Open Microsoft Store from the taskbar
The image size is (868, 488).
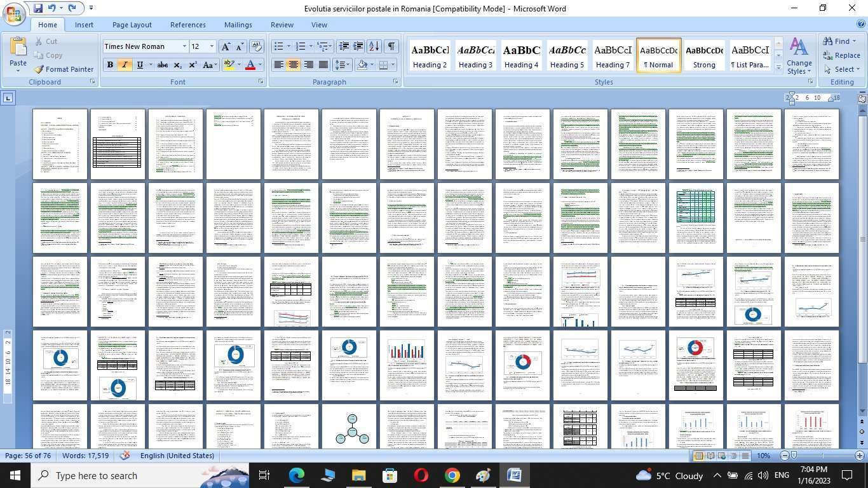pyautogui.click(x=390, y=475)
